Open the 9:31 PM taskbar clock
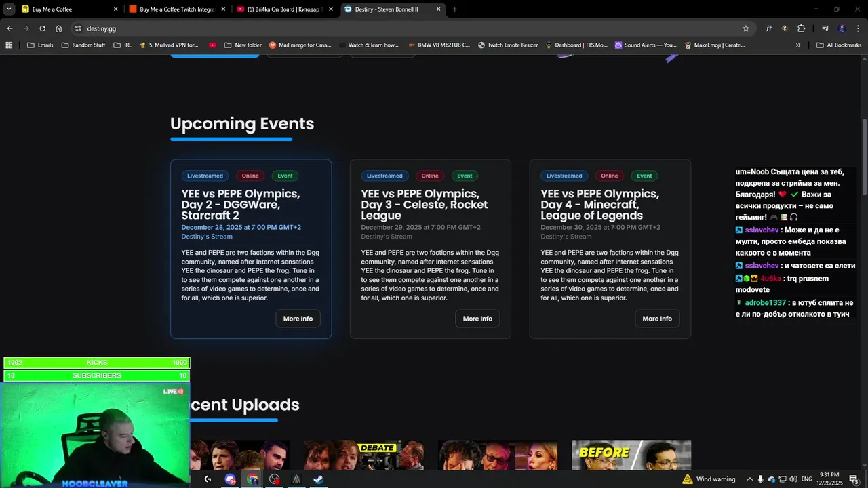This screenshot has width=868, height=488. [x=829, y=479]
